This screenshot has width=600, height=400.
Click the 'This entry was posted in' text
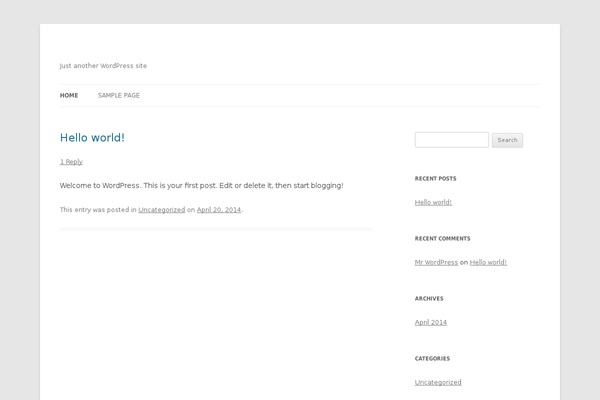pyautogui.click(x=98, y=210)
